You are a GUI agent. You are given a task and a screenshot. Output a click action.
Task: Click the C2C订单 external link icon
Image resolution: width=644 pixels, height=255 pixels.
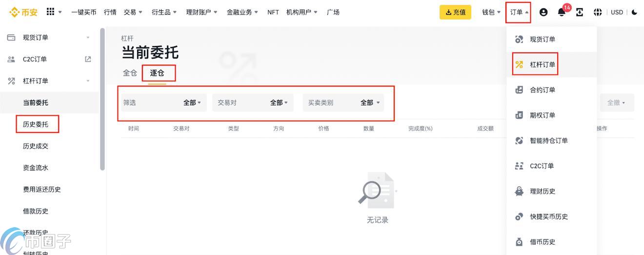point(88,59)
